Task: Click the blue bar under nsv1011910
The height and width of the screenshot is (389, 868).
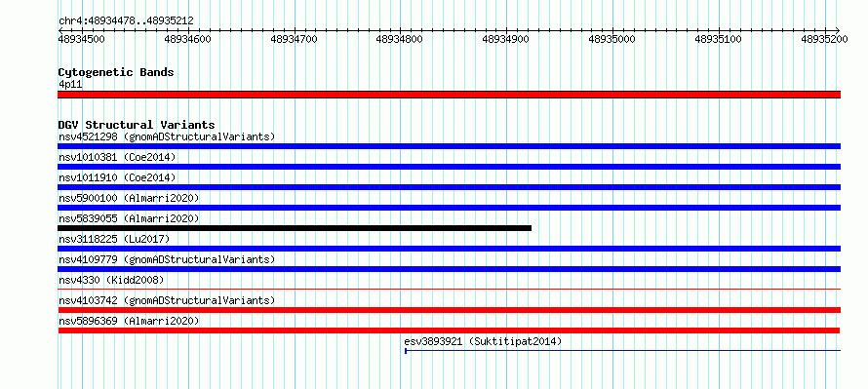Action: click(x=449, y=187)
